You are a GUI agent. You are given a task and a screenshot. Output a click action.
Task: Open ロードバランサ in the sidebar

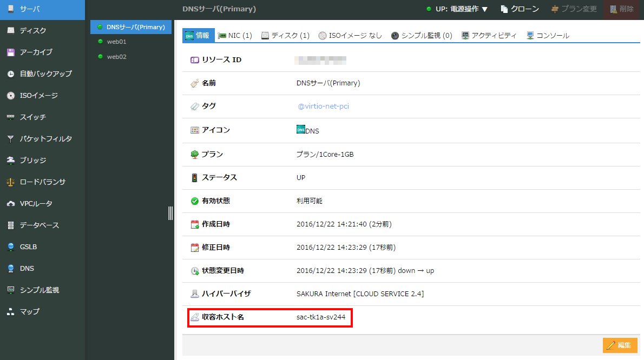(x=42, y=182)
